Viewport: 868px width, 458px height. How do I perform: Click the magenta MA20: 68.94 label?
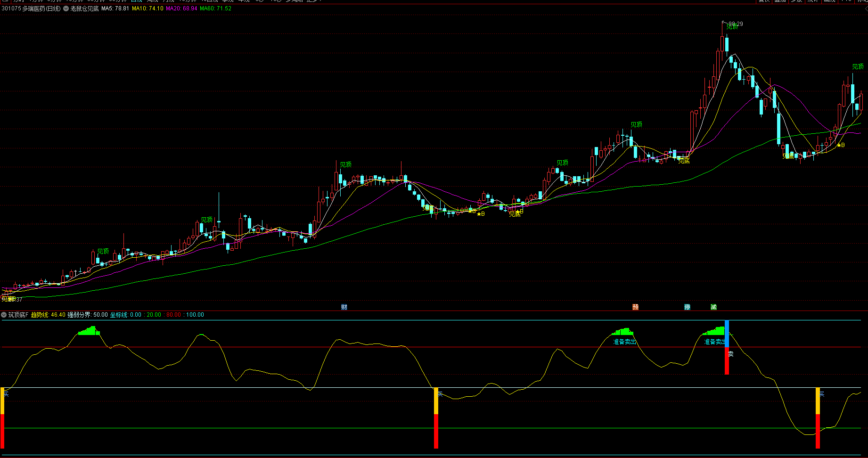tap(181, 8)
